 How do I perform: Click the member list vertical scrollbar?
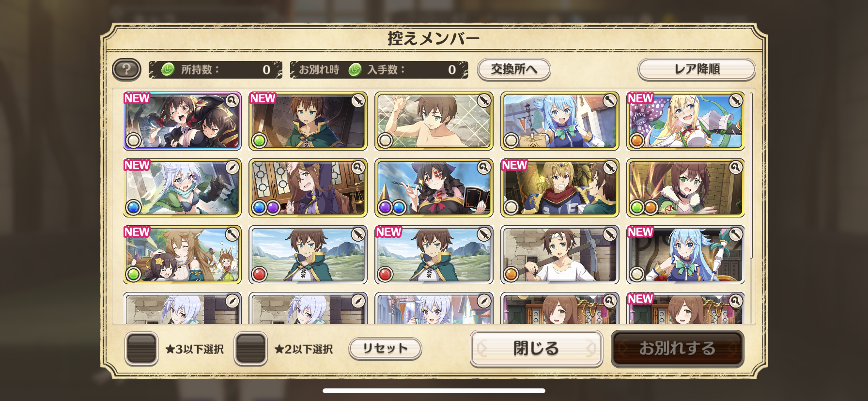tap(751, 175)
